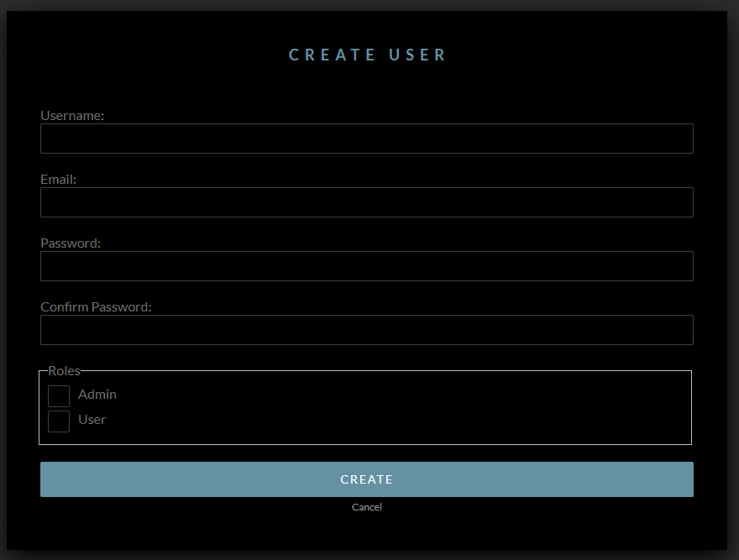Click the "Password:" label
Image resolution: width=739 pixels, height=560 pixels.
[71, 243]
